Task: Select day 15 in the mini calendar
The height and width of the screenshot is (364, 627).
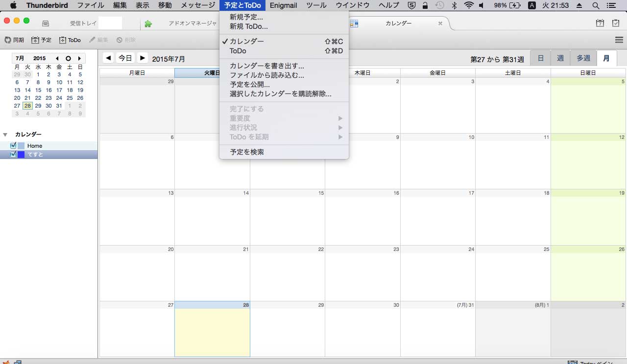Action: (x=38, y=90)
